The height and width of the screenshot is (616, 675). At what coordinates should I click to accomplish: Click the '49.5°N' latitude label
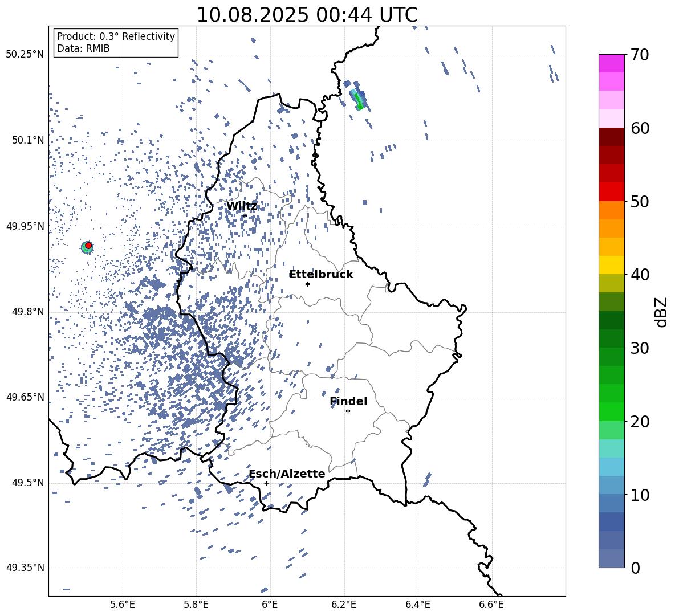point(28,482)
